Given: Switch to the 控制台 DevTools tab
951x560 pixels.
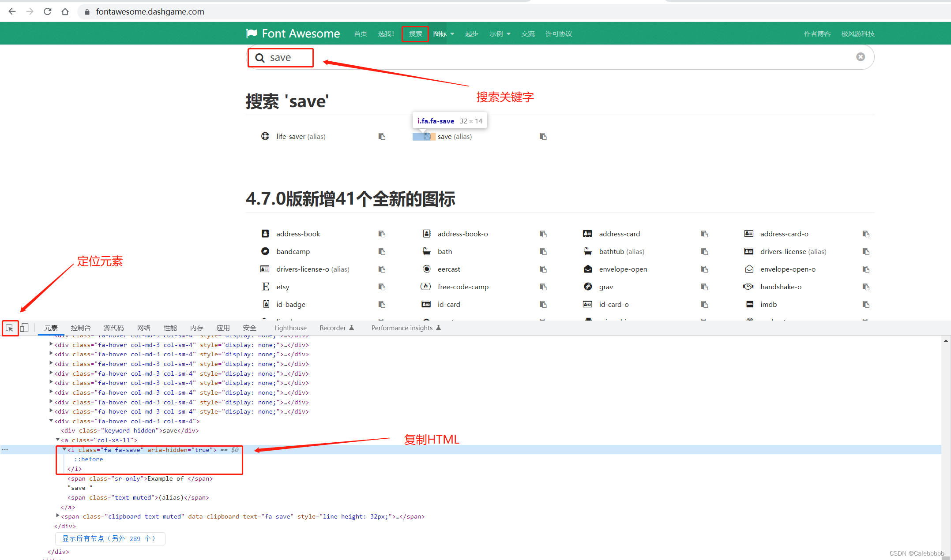Looking at the screenshot, I should [x=81, y=328].
